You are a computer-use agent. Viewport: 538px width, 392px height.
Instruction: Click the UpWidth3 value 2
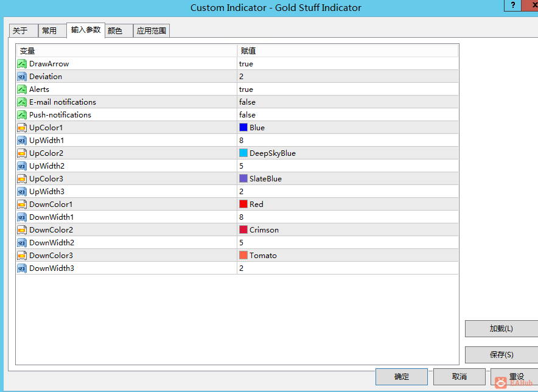(241, 192)
